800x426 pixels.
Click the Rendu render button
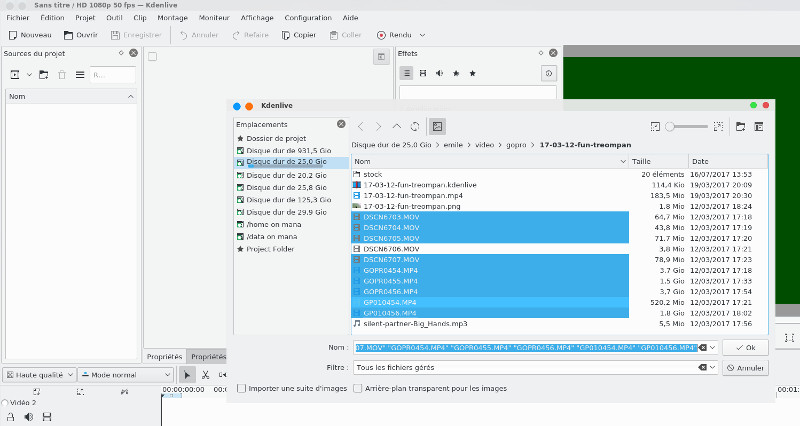(394, 35)
